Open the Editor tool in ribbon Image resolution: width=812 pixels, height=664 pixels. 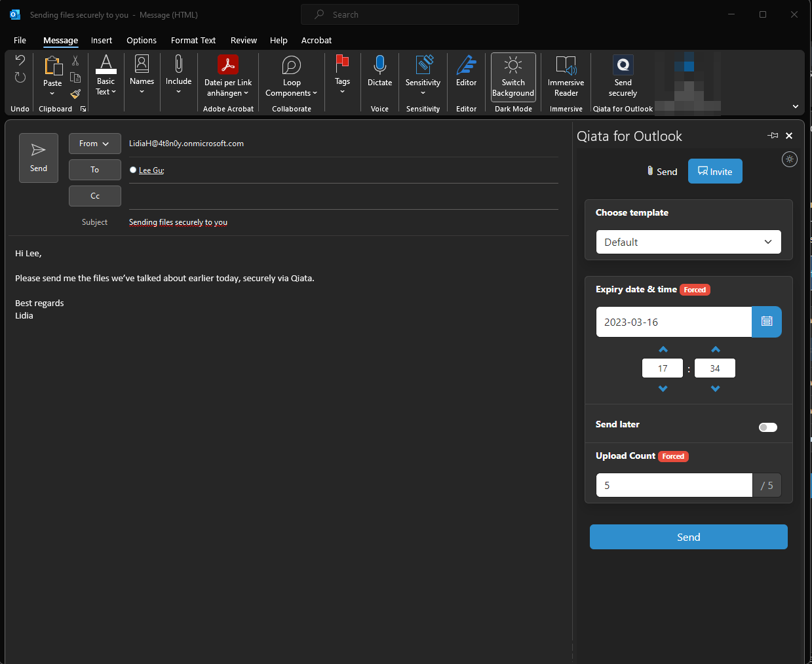(x=466, y=66)
